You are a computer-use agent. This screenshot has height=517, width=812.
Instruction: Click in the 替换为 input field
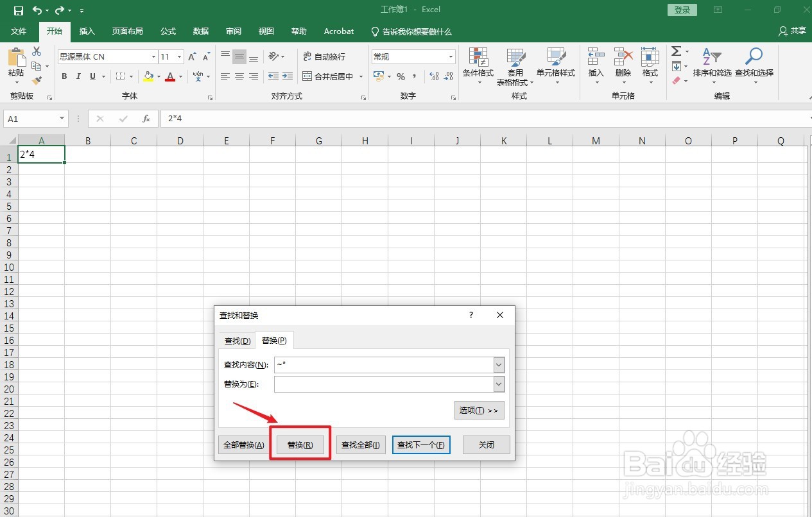coord(384,384)
